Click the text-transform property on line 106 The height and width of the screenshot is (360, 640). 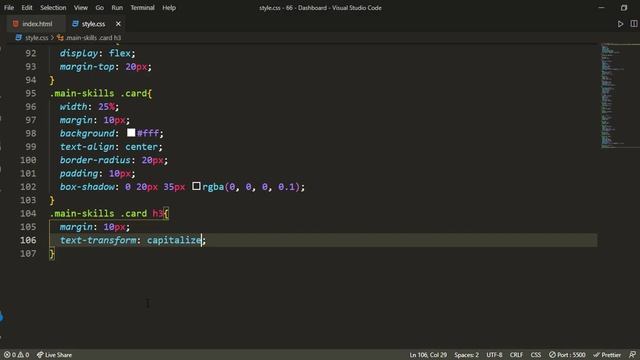point(98,240)
